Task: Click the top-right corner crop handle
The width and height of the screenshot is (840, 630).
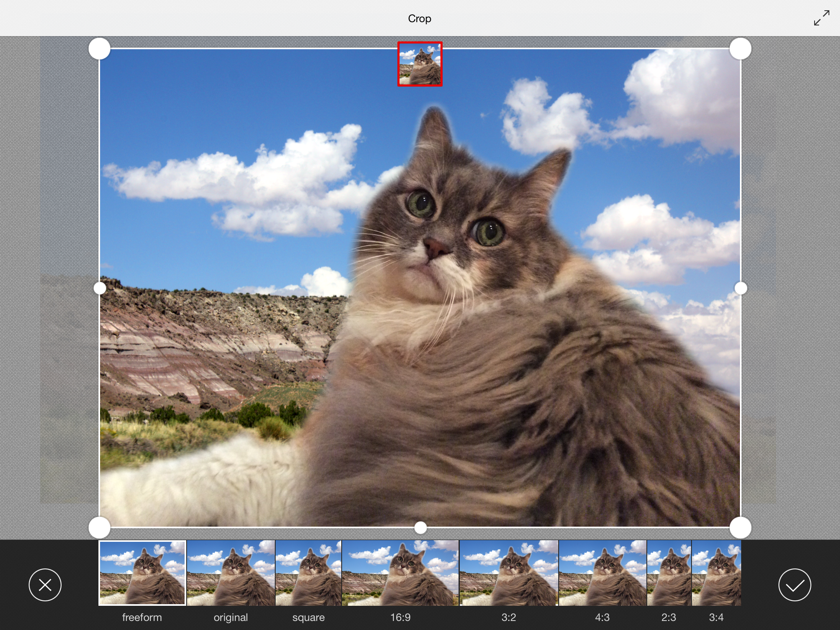Action: click(x=740, y=49)
